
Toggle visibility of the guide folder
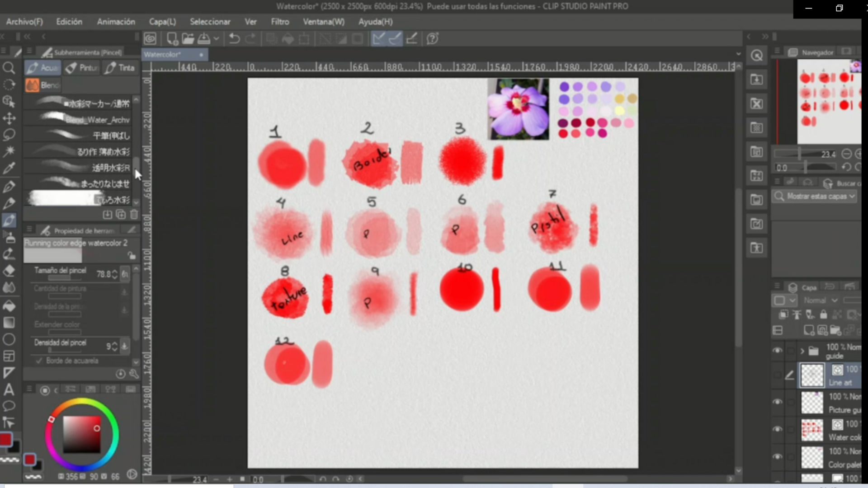(x=778, y=350)
